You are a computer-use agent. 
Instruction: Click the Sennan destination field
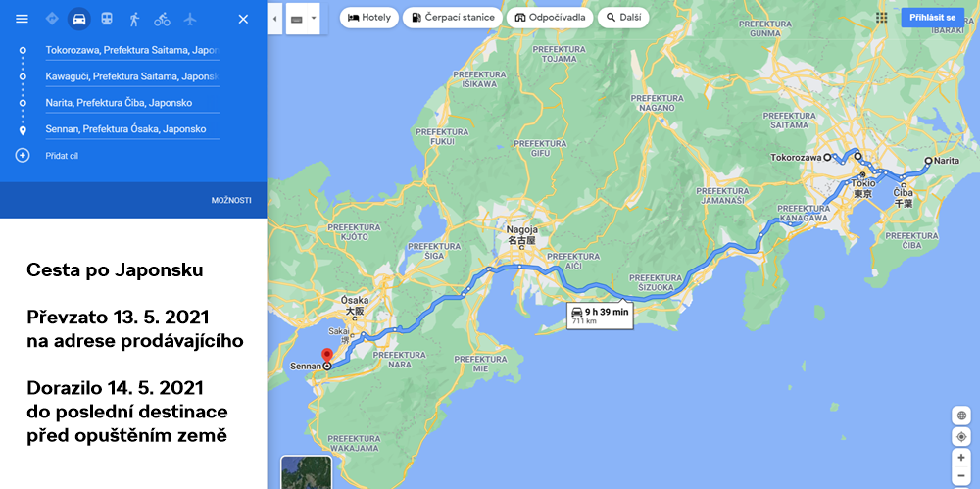pos(131,129)
